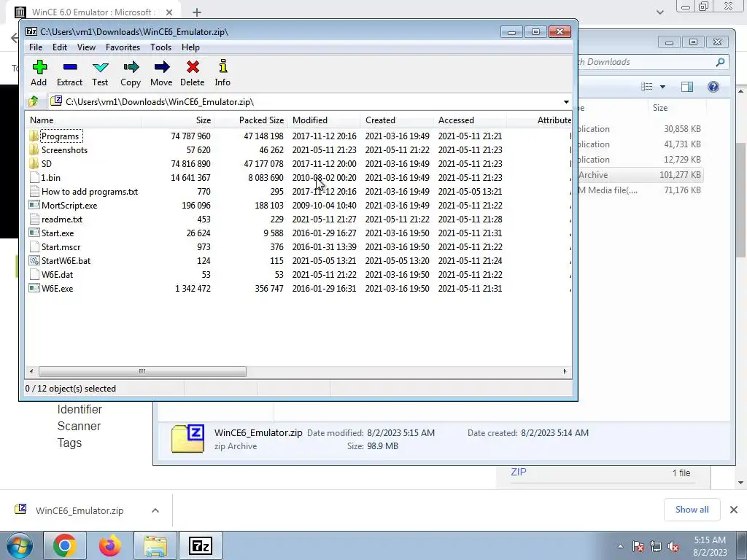747x560 pixels.
Task: Click the Add toolbar icon in 7-Zip
Action: click(39, 67)
